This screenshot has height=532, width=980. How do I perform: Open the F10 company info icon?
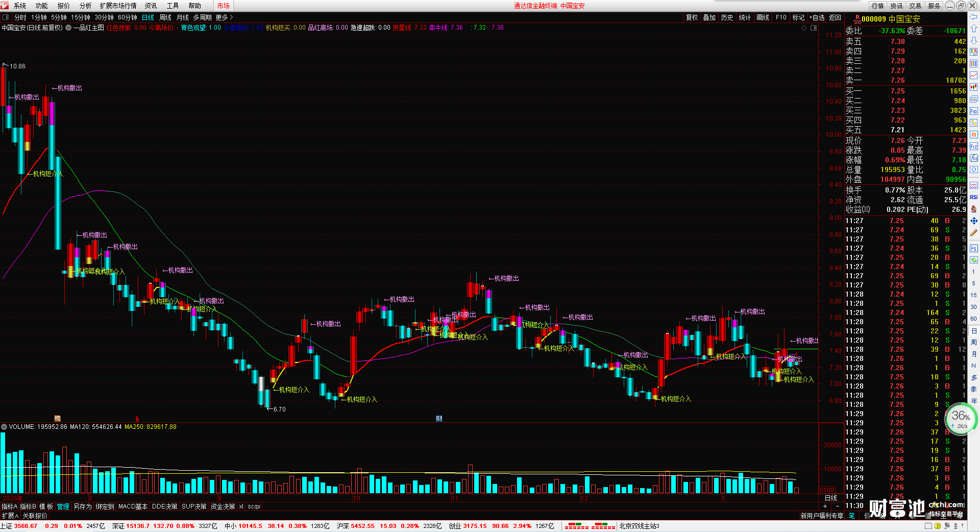coord(974,111)
